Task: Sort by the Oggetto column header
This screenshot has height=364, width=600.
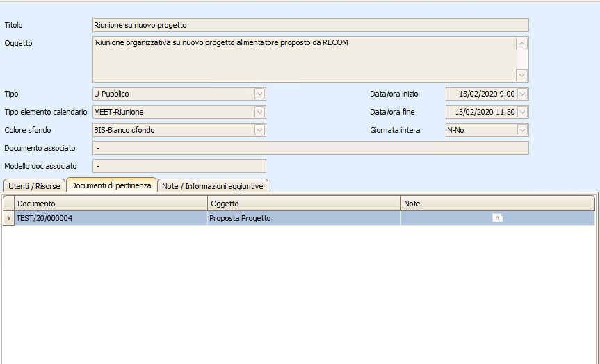Action: 304,204
